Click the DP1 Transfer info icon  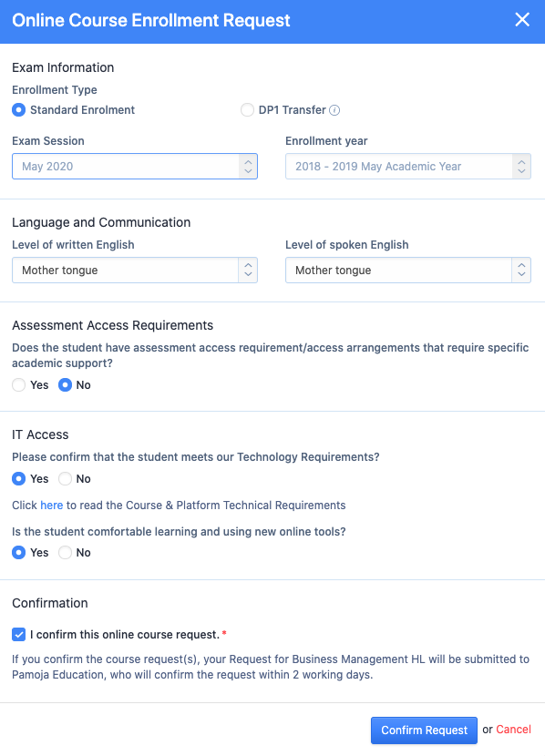[x=334, y=110]
